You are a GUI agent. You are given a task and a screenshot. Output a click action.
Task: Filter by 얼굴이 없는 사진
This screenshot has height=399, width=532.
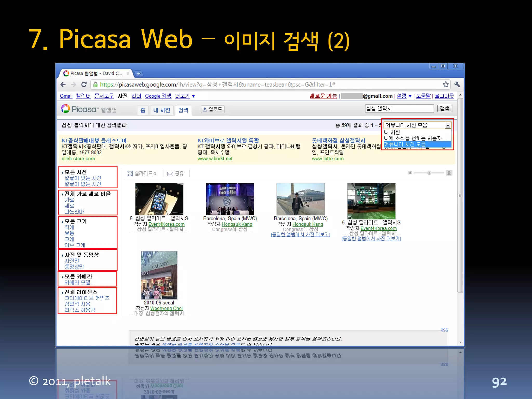(83, 184)
